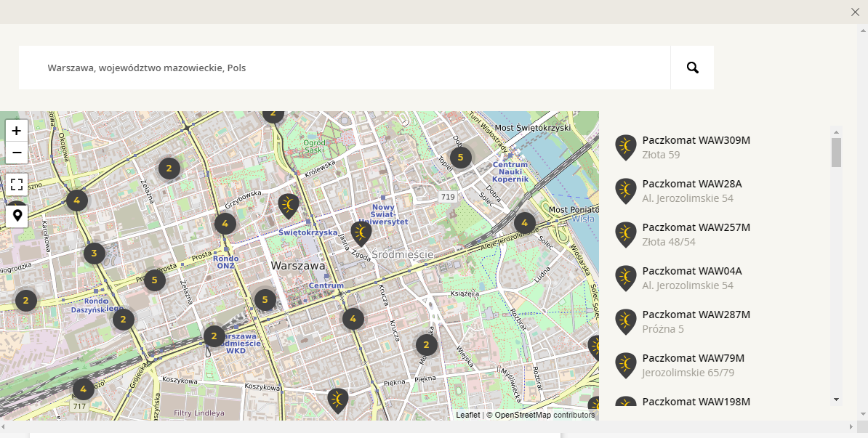Open the 2 cluster beside Żelazna near Grzybowska
Image resolution: width=868 pixels, height=438 pixels.
[169, 169]
